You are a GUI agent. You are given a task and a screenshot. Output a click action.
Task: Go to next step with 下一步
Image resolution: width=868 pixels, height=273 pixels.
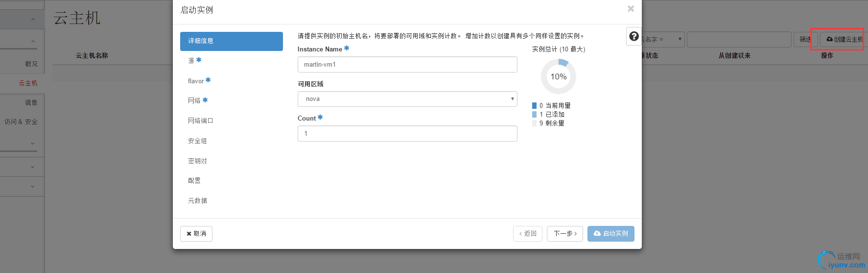coord(565,234)
